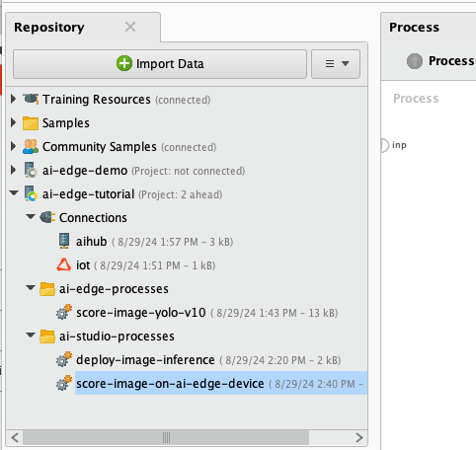Image resolution: width=476 pixels, height=450 pixels.
Task: Click the ai-edge-demo project icon
Action: coord(31,170)
